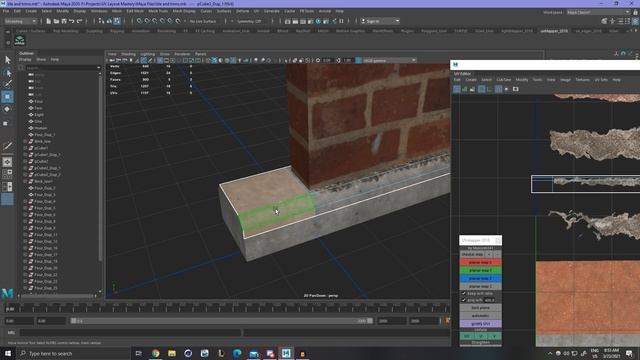This screenshot has height=360, width=640.
Task: Open Textures menu in UV Editor
Action: pyautogui.click(x=582, y=80)
